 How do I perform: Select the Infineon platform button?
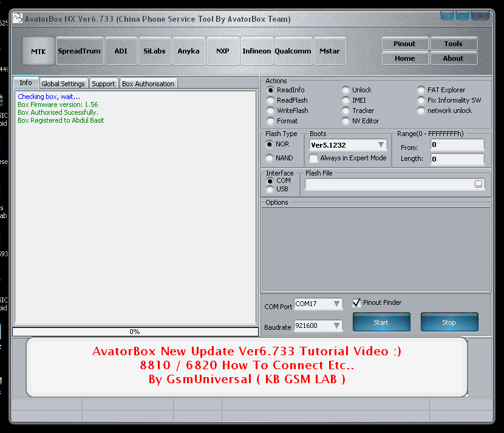pos(257,51)
